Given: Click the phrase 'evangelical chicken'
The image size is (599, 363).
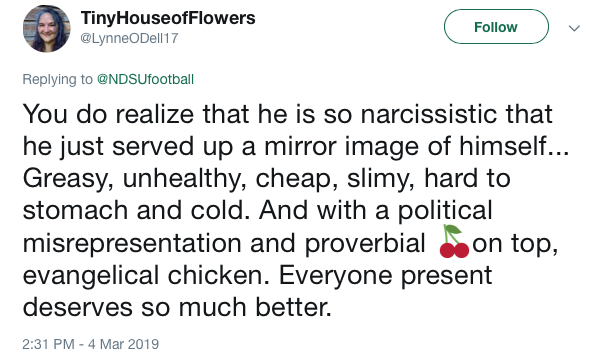Looking at the screenshot, I should (143, 276).
